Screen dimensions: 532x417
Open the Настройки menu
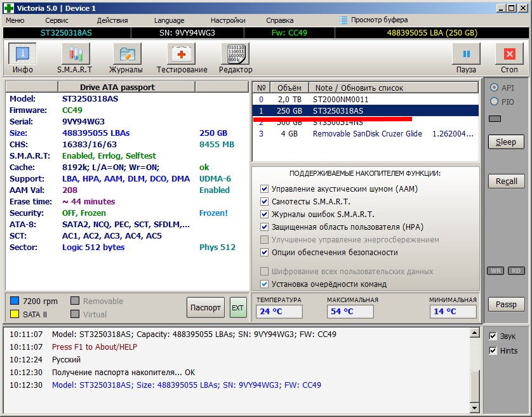[228, 20]
